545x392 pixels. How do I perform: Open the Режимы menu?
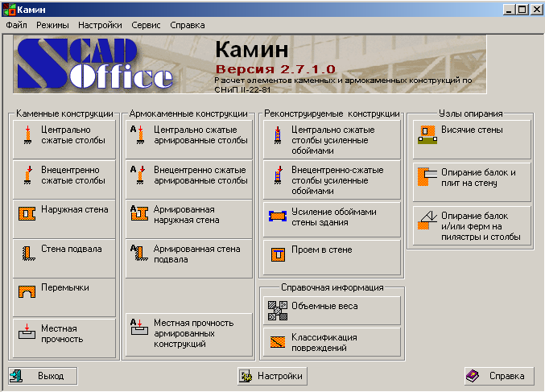pos(52,25)
